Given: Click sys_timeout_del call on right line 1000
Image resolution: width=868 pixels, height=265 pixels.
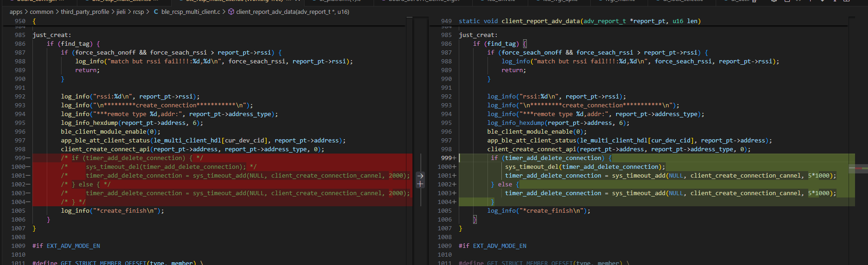Looking at the screenshot, I should tap(585, 167).
